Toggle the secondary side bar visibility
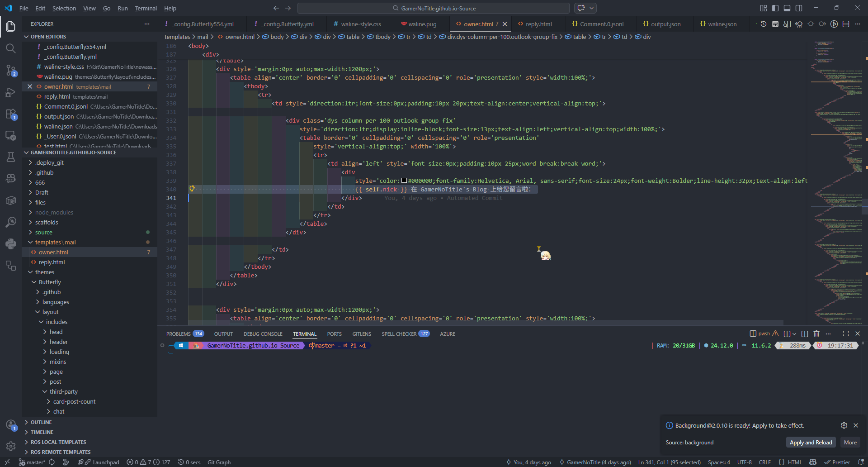This screenshot has width=868, height=467. (799, 8)
